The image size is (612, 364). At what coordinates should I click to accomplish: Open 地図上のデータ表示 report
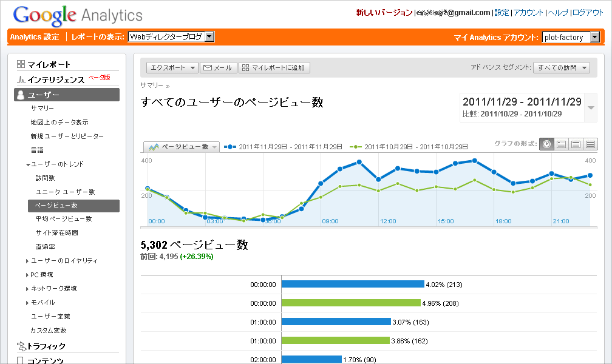[x=59, y=122]
